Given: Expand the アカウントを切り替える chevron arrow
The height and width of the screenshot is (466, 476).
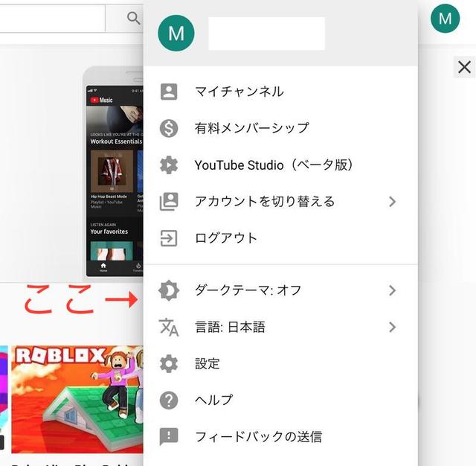Looking at the screenshot, I should coord(392,202).
